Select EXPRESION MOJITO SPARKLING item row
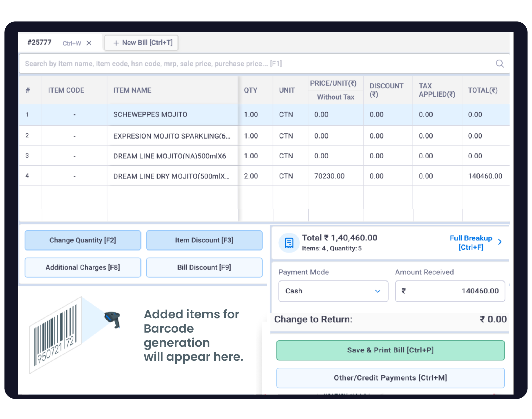 click(x=264, y=136)
